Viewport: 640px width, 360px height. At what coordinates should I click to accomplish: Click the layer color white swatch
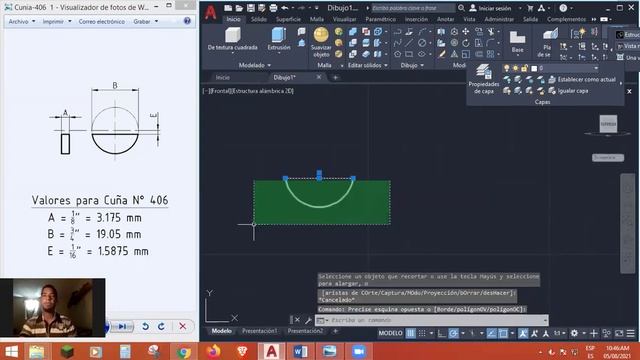click(x=534, y=68)
